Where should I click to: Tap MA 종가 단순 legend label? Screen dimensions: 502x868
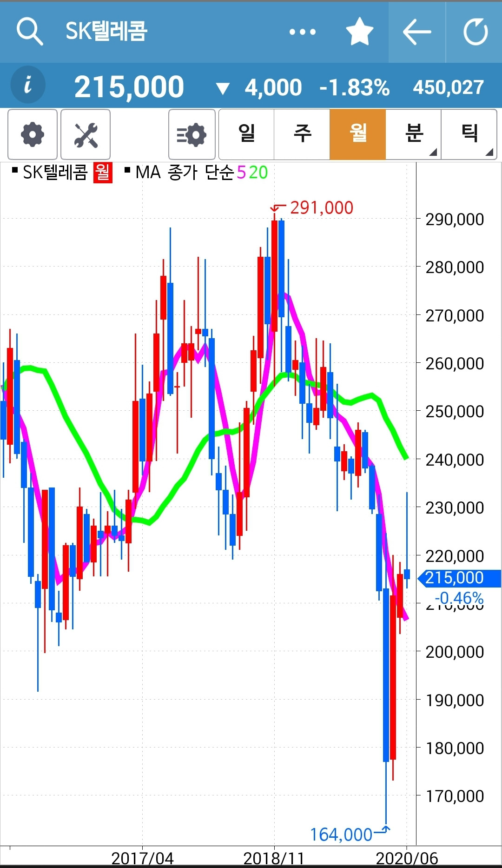point(185,173)
